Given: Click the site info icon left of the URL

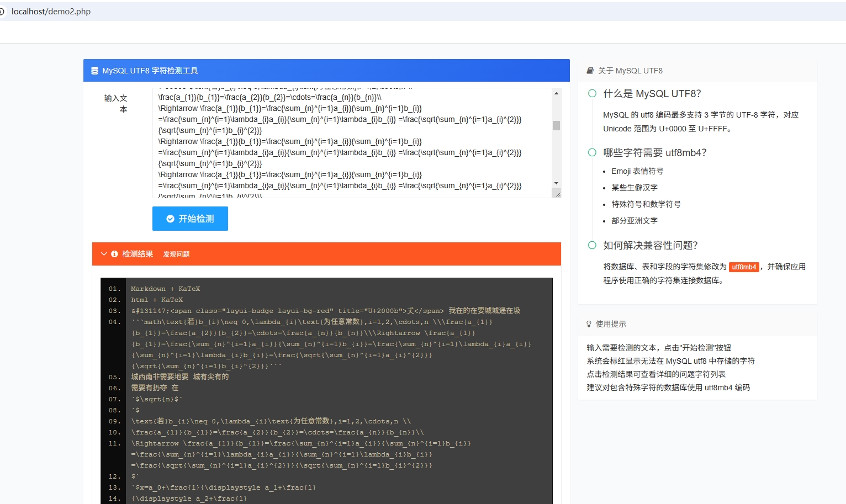Looking at the screenshot, I should click(2, 12).
